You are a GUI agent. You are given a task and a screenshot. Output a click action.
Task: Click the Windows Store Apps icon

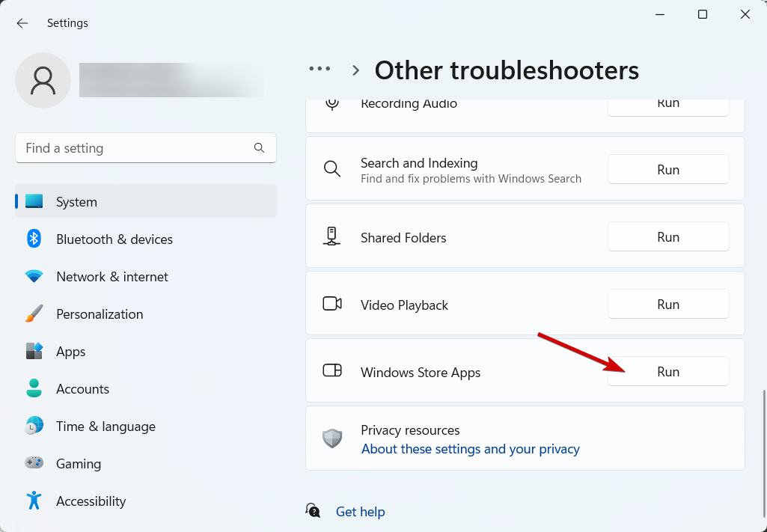332,370
